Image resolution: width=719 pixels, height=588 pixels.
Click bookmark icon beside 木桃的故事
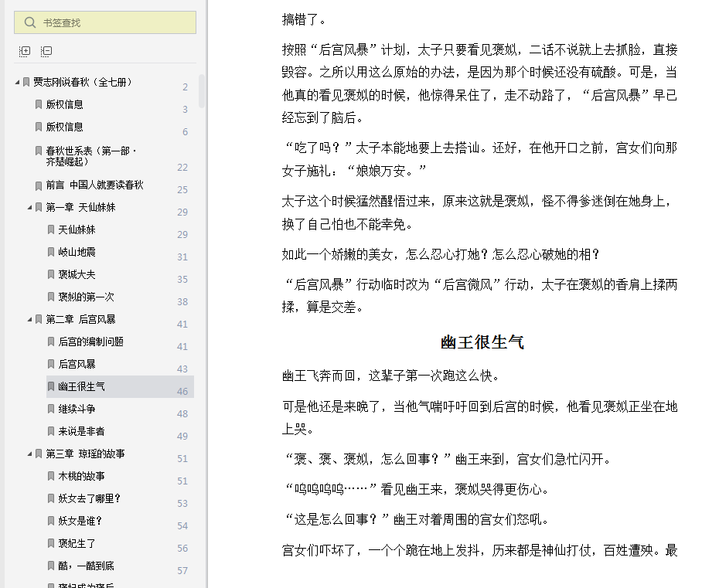click(x=51, y=476)
